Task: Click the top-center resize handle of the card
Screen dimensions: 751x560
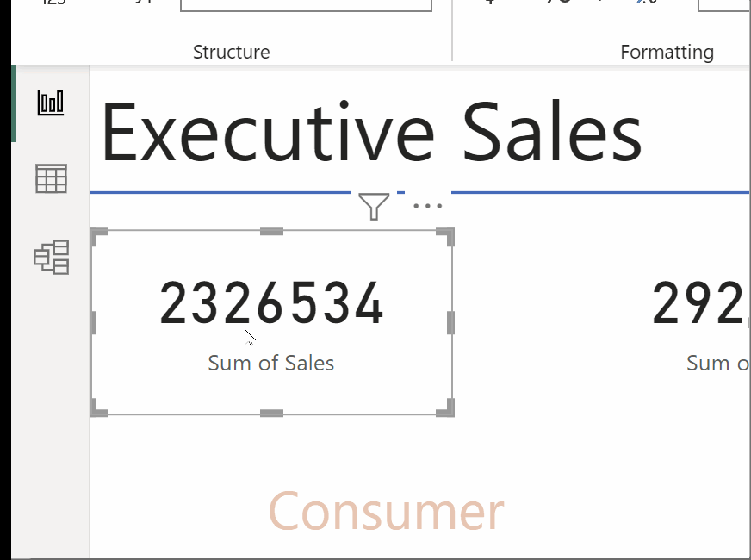Action: point(272,231)
